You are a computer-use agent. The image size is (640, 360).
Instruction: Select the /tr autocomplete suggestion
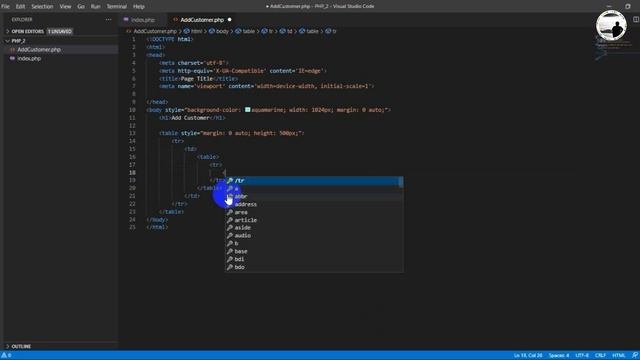(314, 180)
